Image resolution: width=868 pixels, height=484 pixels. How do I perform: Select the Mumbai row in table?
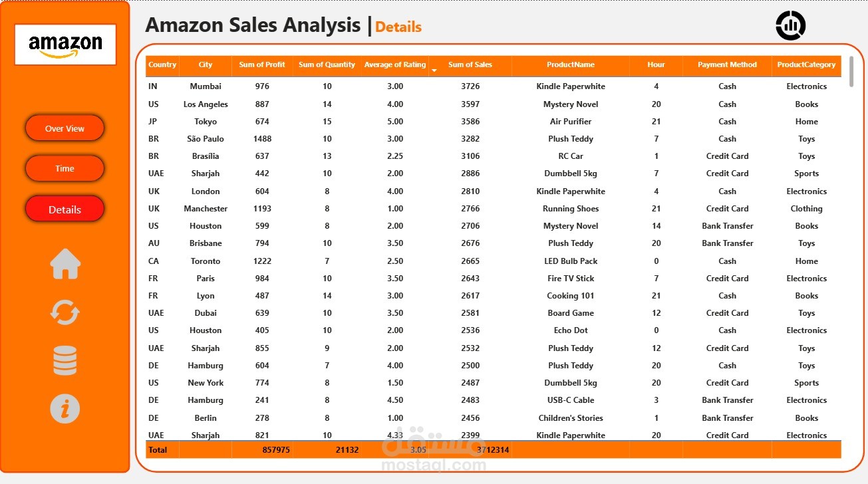(x=494, y=86)
